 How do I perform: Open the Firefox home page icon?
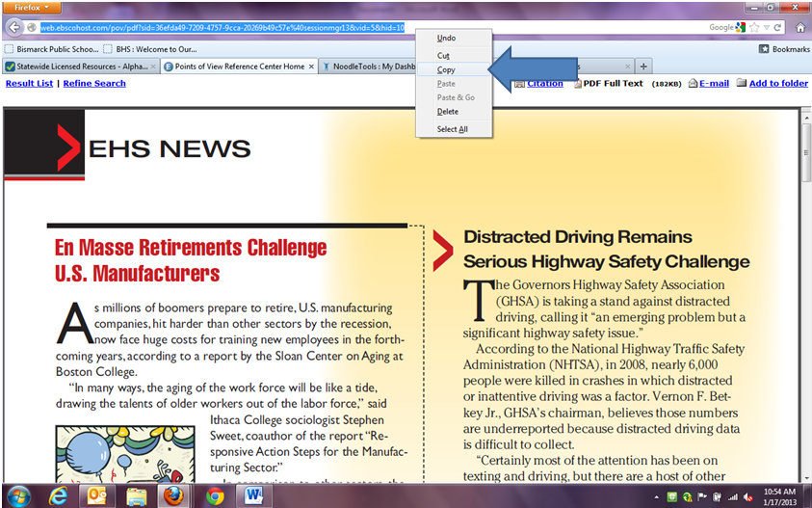(800, 28)
